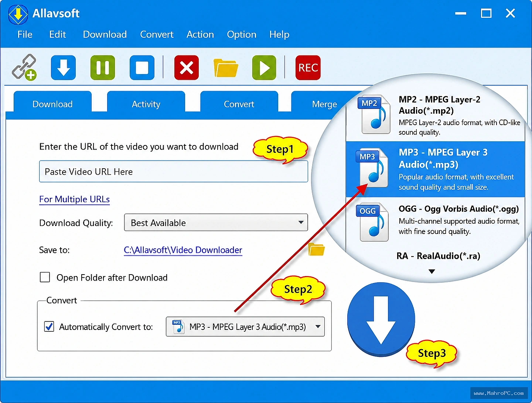This screenshot has width=532, height=403.
Task: Expand the Automatically Convert to format dropdown
Action: (245, 327)
